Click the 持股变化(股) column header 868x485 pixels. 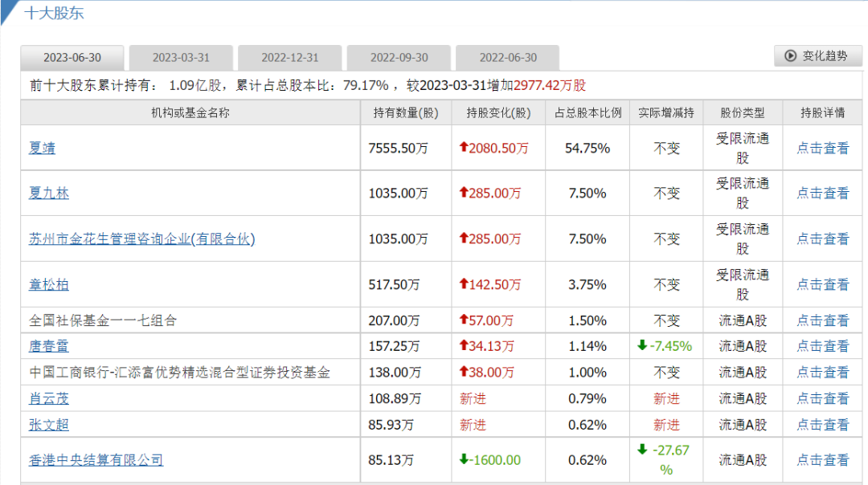click(x=498, y=112)
